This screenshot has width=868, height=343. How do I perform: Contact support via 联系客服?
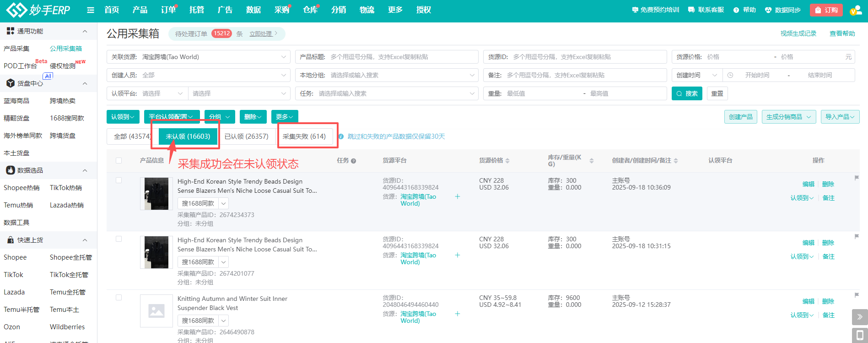706,10
